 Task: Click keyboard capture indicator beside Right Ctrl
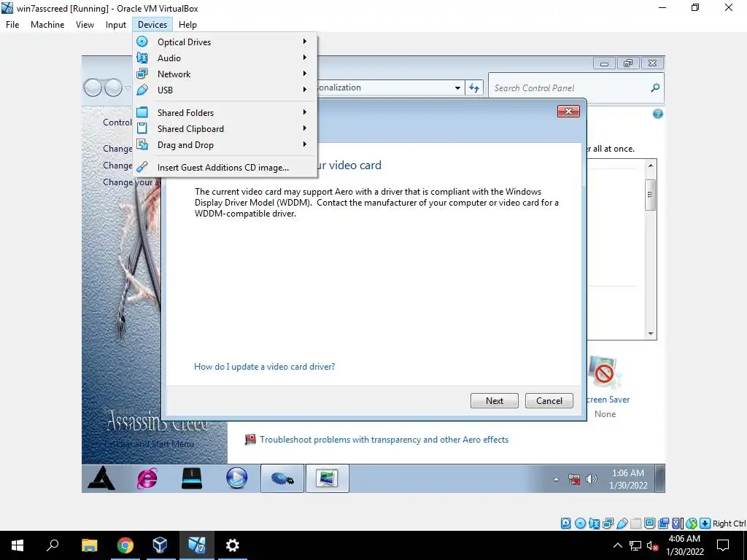(x=705, y=524)
